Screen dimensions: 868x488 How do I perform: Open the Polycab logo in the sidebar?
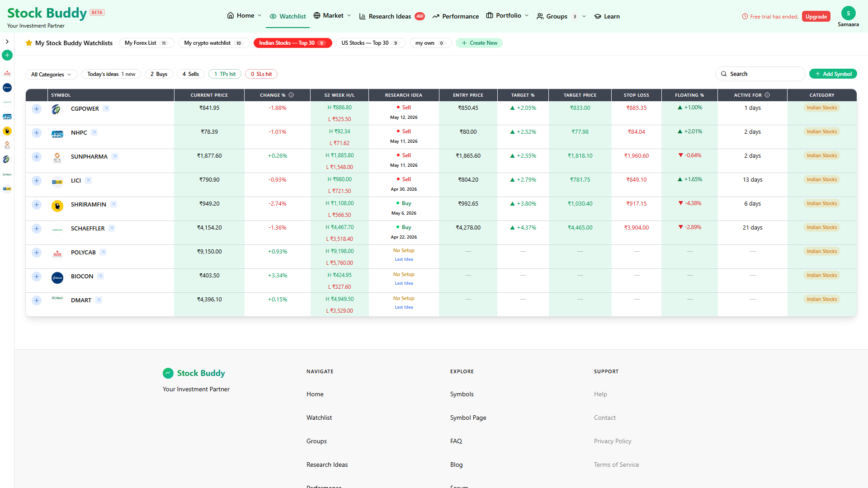[x=7, y=73]
